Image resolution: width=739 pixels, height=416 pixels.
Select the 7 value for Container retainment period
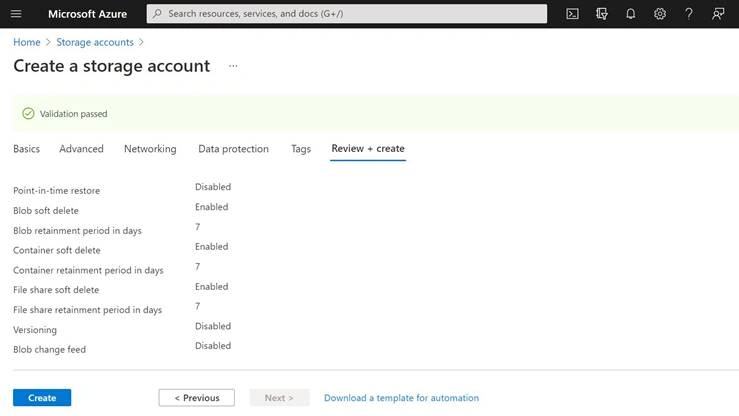tap(197, 267)
